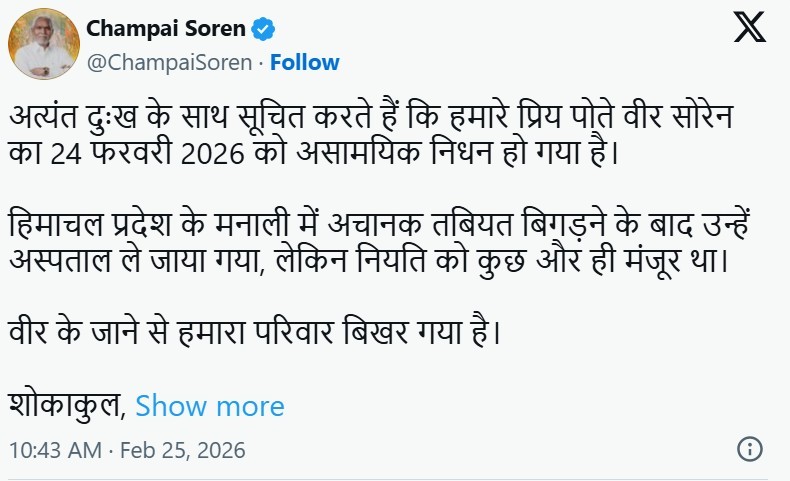This screenshot has width=790, height=481.
Task: Click the blue verified badge
Action: coord(264,28)
